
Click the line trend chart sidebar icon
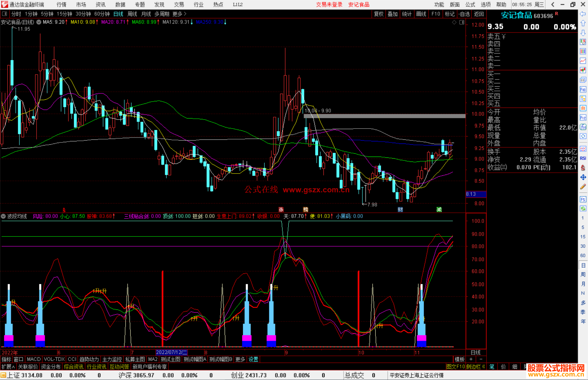583,61
